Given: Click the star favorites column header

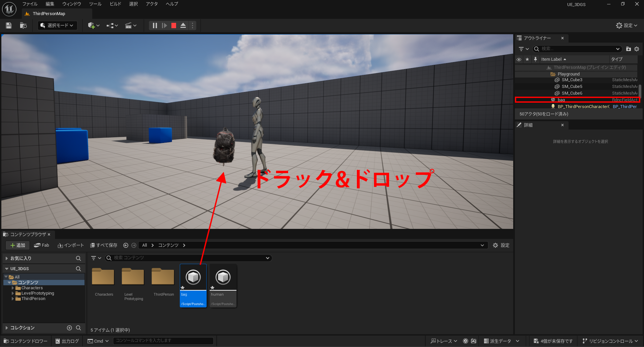Looking at the screenshot, I should (x=527, y=59).
